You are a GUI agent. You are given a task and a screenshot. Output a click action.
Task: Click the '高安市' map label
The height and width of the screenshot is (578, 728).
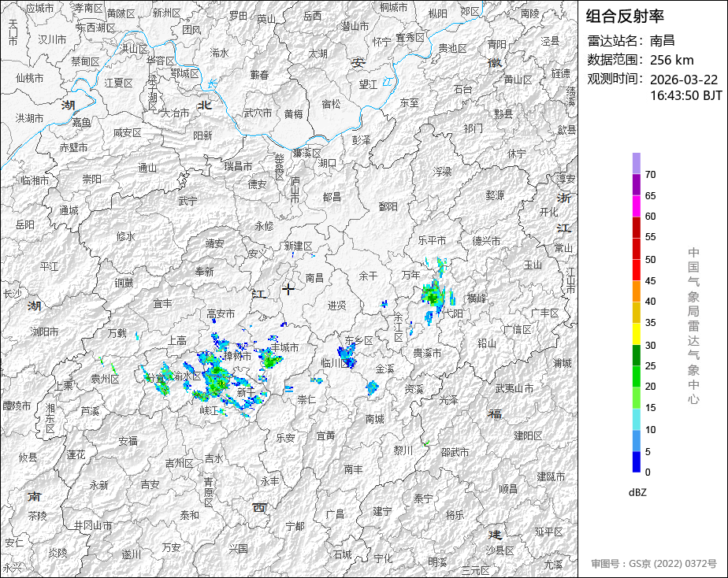pyautogui.click(x=221, y=314)
